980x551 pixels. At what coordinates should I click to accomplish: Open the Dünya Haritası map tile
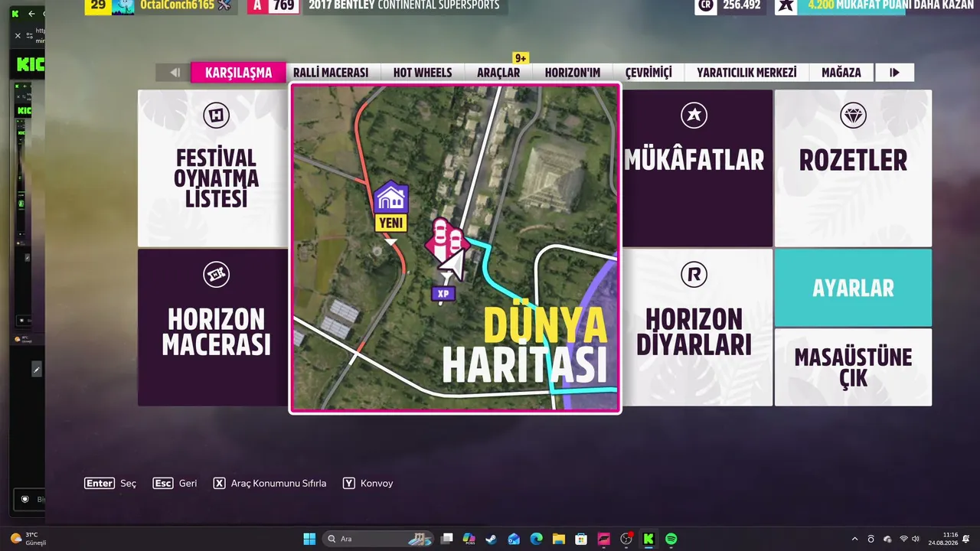coord(455,248)
